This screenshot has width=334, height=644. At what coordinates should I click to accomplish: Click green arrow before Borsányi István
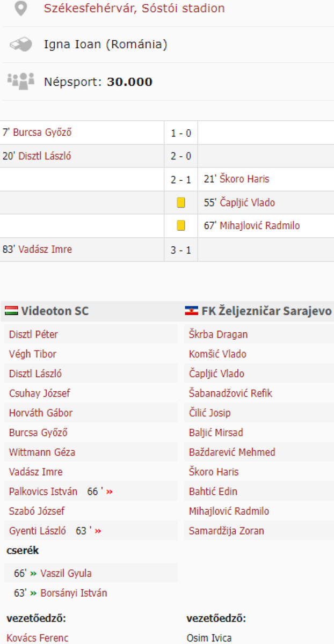pyautogui.click(x=33, y=593)
